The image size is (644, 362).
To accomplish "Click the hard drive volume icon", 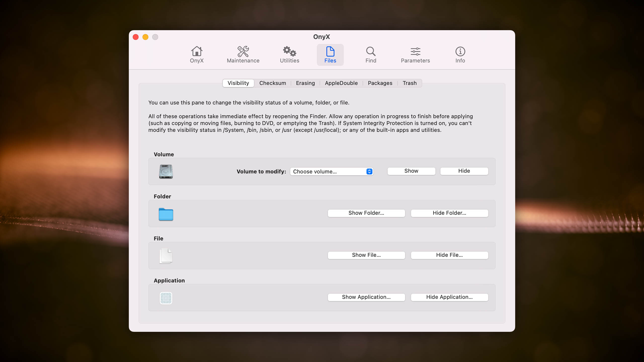I will tap(166, 171).
